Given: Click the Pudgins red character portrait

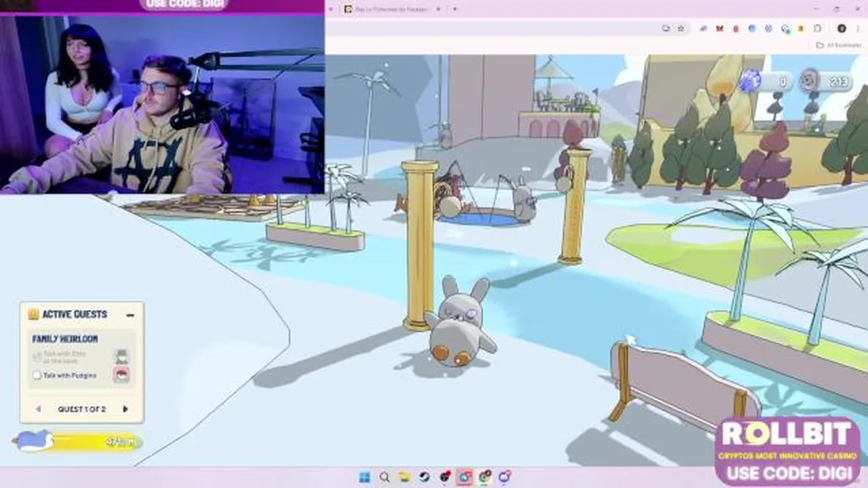Looking at the screenshot, I should (121, 374).
